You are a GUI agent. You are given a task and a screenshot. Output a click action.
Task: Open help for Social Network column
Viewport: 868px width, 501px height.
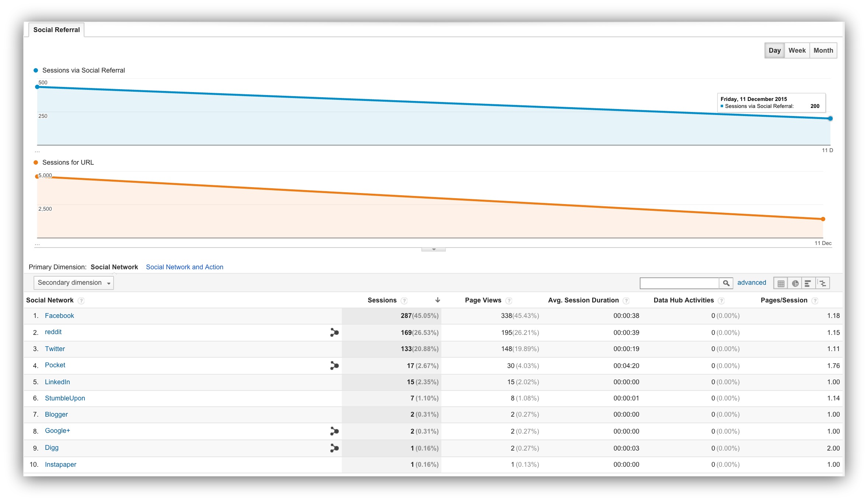[x=81, y=301]
